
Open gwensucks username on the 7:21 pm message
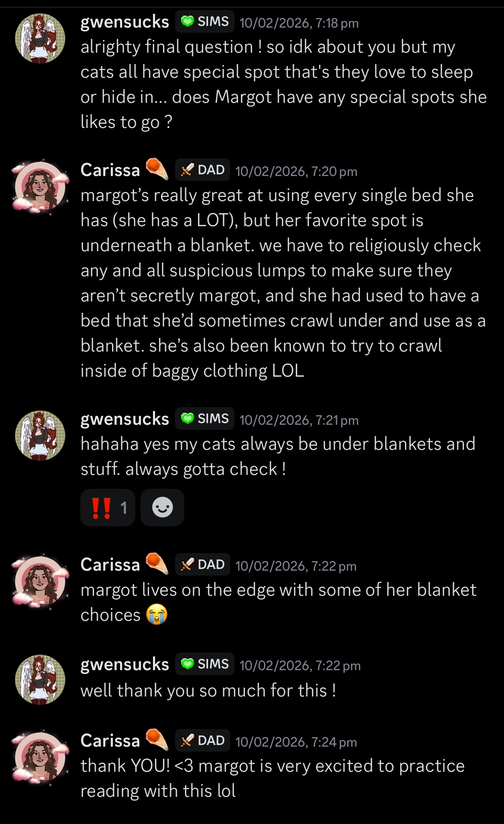pyautogui.click(x=125, y=419)
